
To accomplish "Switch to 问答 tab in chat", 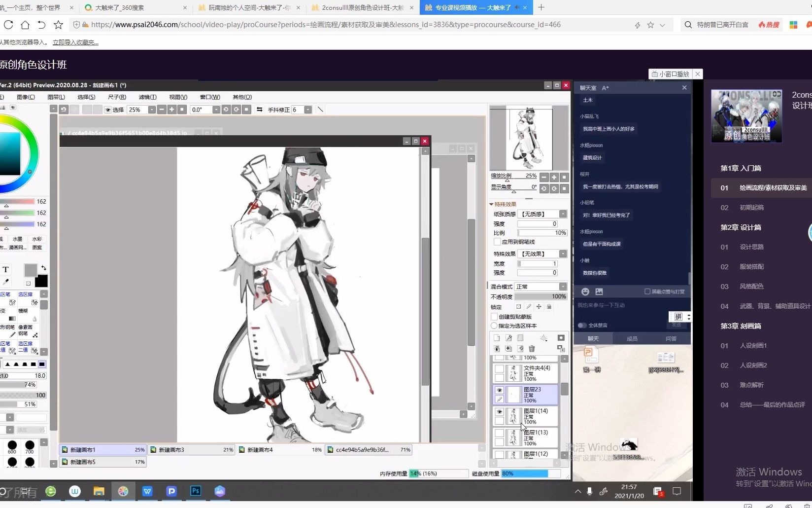I will click(671, 338).
